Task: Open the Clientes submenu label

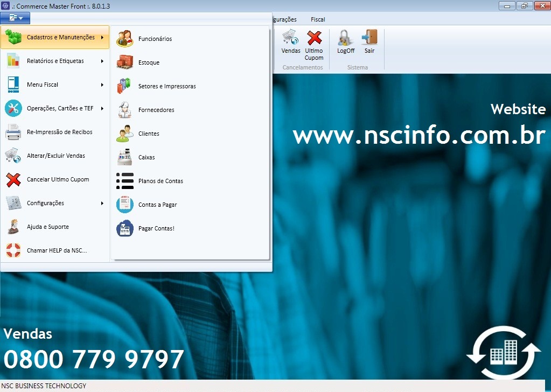Action: click(x=149, y=134)
